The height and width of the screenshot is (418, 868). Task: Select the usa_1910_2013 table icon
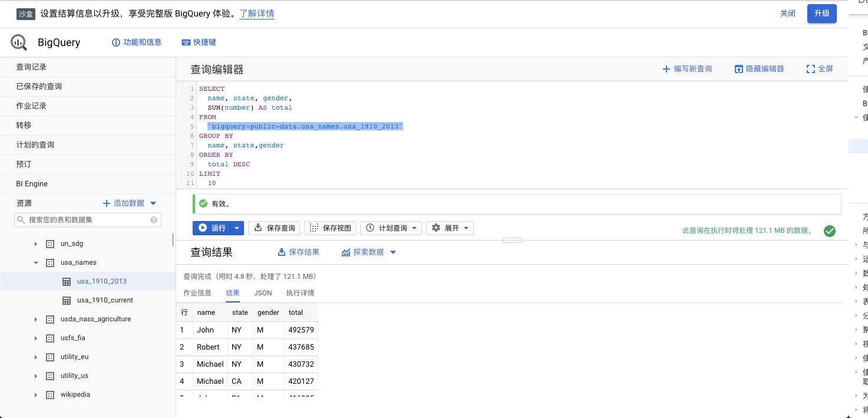(x=67, y=282)
